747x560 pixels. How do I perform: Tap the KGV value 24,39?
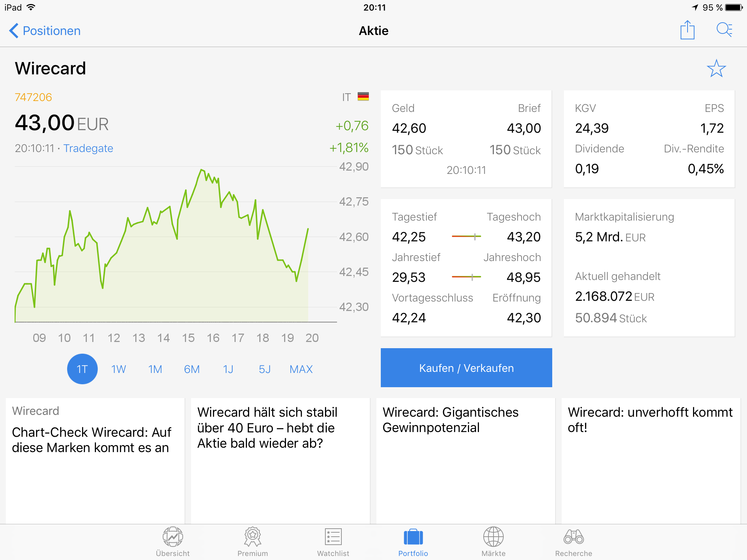(592, 128)
